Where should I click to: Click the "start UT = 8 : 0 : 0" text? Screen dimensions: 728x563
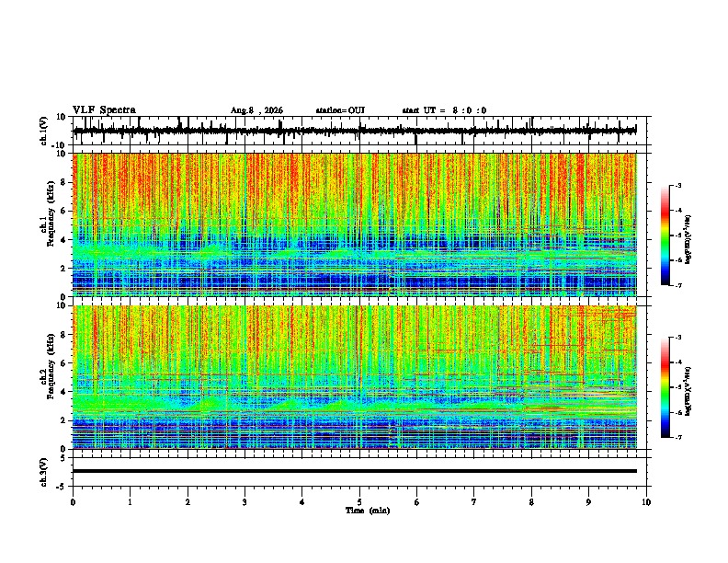pyautogui.click(x=444, y=110)
